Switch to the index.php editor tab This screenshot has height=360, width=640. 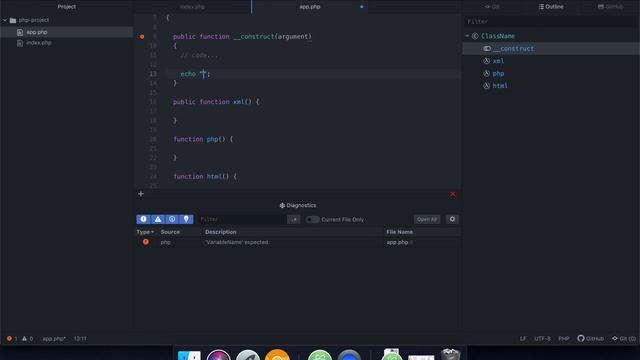click(x=193, y=7)
